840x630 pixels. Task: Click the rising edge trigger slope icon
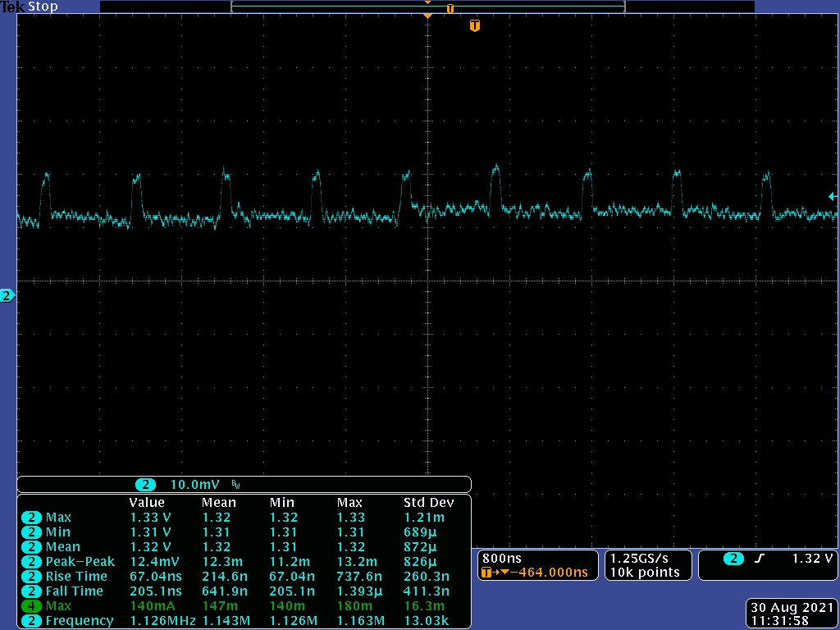760,559
